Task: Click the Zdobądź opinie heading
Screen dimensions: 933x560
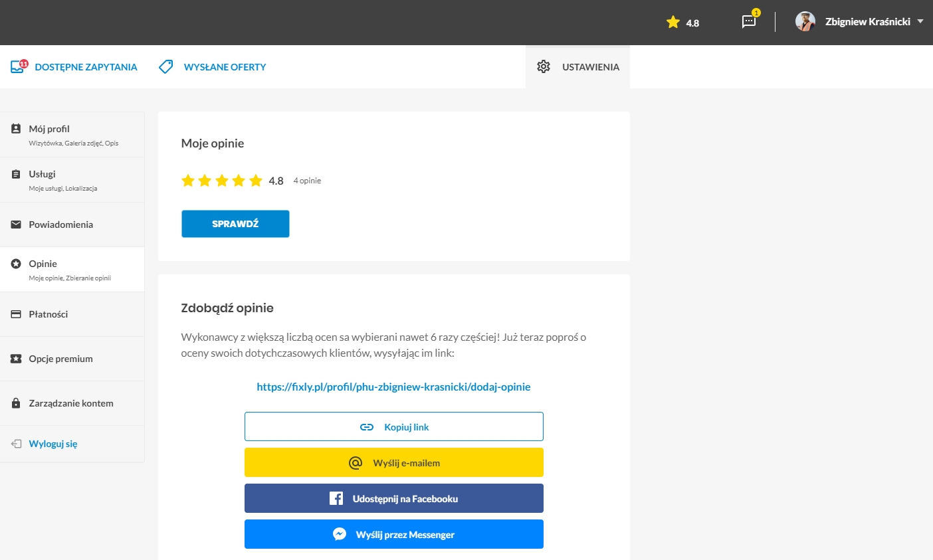Action: tap(227, 308)
